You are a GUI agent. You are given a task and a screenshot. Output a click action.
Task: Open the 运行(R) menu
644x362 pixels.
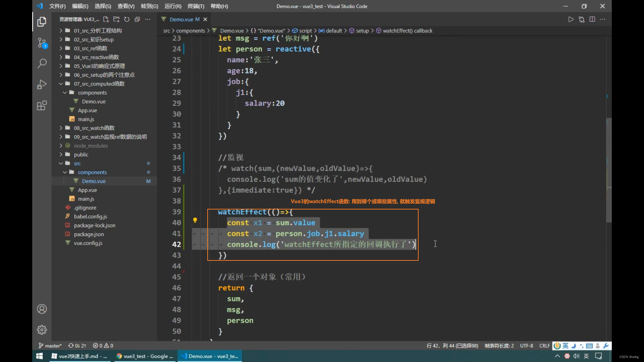pos(173,6)
